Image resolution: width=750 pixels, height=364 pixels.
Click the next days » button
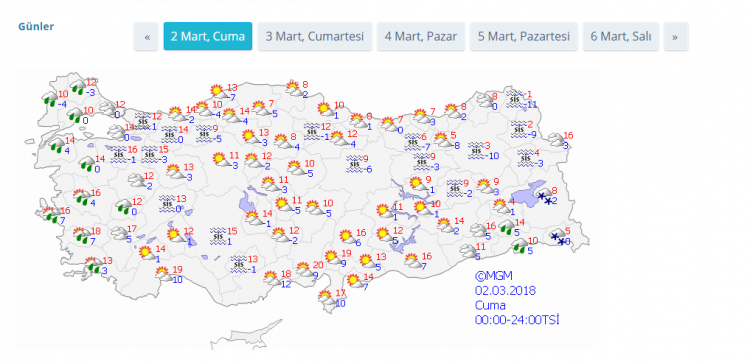(676, 36)
